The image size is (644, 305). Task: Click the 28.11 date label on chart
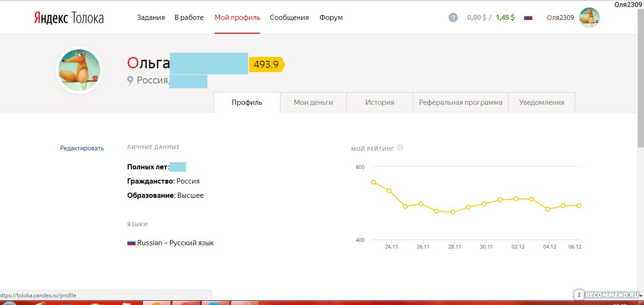(x=455, y=247)
